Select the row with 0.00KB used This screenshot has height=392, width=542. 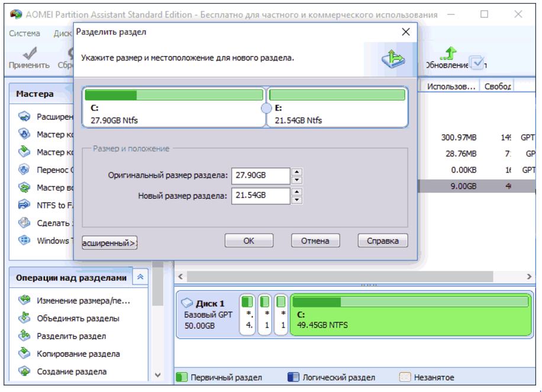(x=477, y=170)
